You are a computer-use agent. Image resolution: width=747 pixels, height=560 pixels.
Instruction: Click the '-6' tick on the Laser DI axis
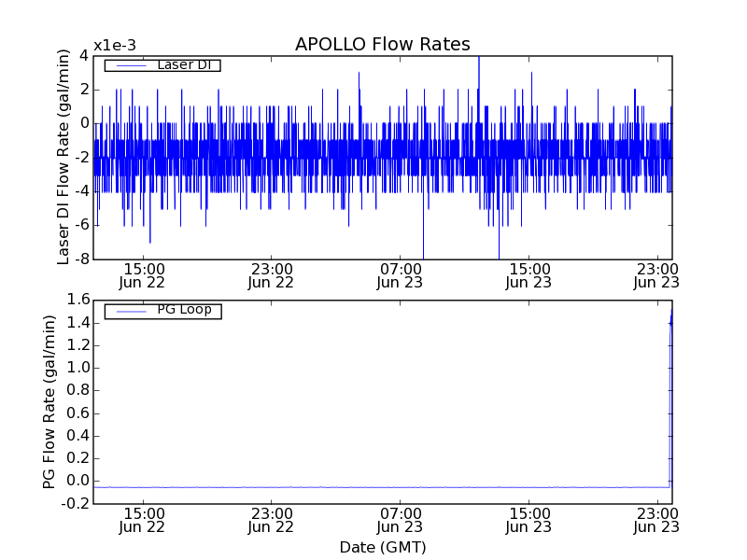point(81,226)
